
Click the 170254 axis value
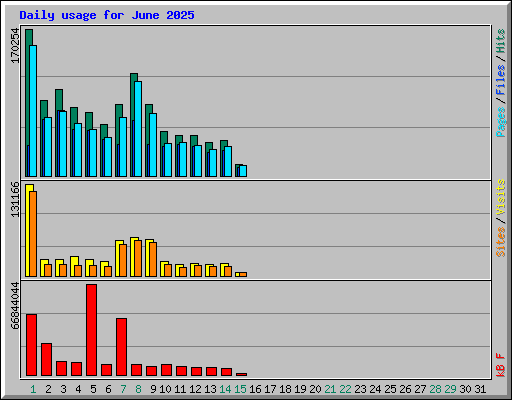coord(15,45)
